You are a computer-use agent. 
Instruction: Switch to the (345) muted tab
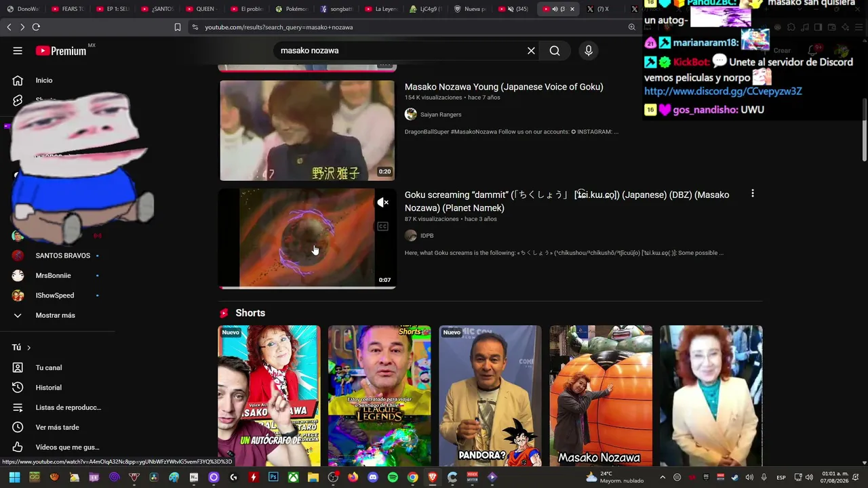coord(515,9)
